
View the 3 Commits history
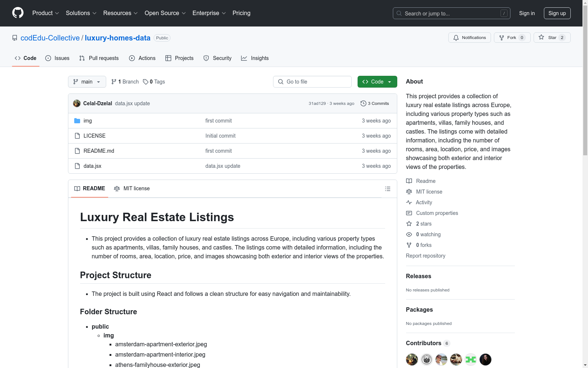375,103
